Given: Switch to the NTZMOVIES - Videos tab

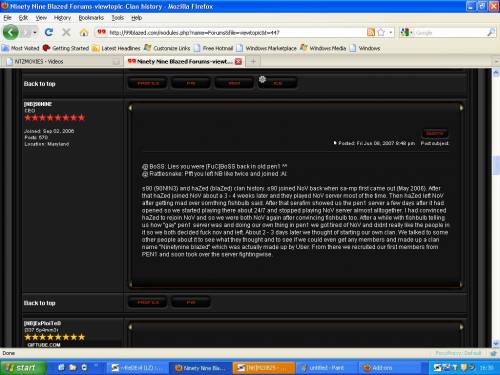Looking at the screenshot, I should [62, 61].
